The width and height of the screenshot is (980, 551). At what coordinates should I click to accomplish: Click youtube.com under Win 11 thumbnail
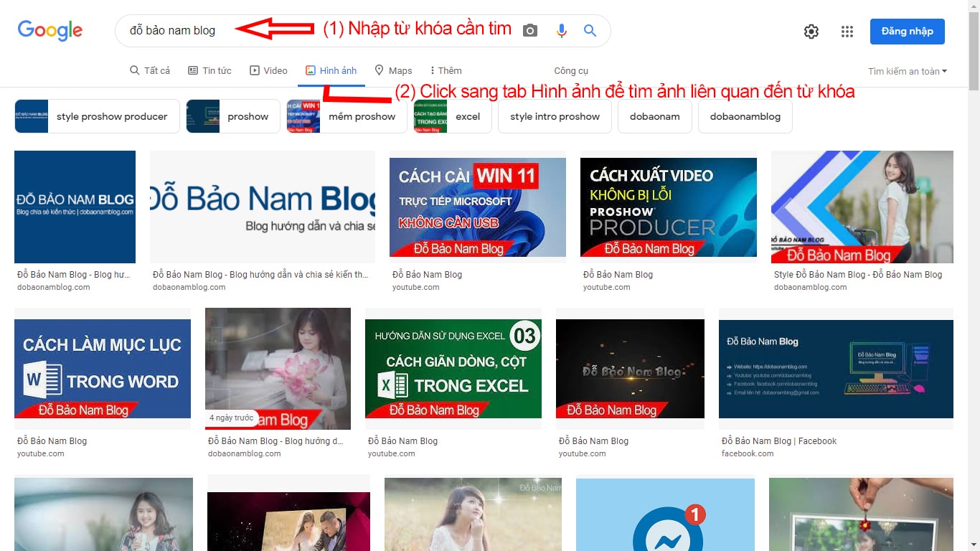click(x=416, y=287)
